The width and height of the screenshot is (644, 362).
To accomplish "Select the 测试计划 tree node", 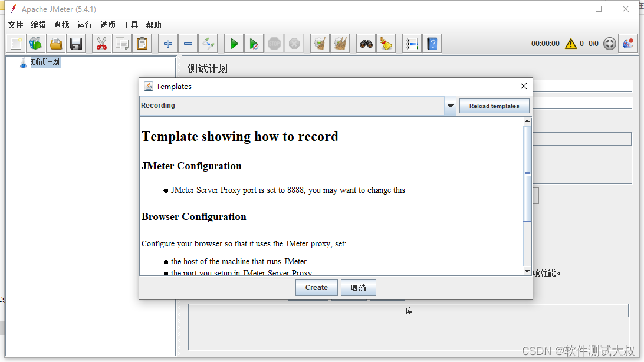I will [x=45, y=62].
